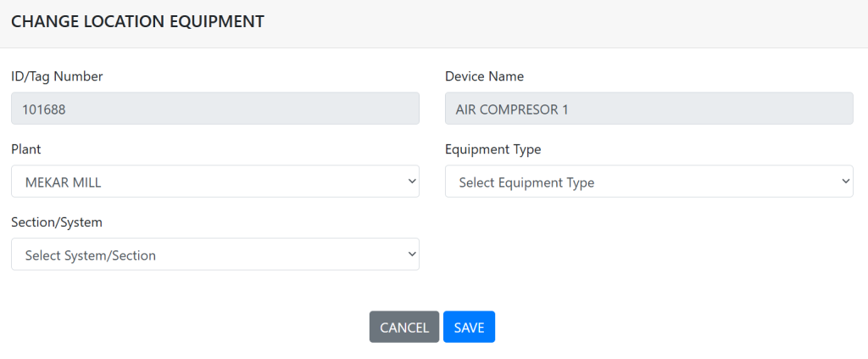Click the 'Section/System' label text
868x359 pixels.
[x=57, y=222]
